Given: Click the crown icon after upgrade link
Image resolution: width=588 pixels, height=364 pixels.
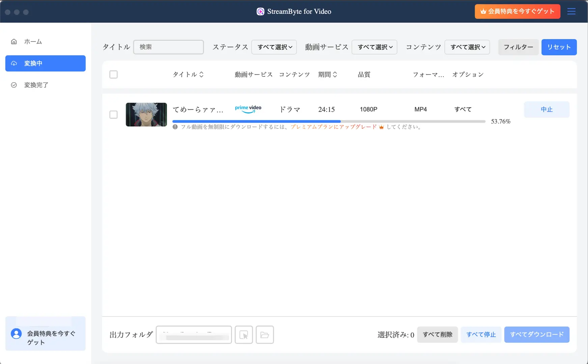Looking at the screenshot, I should (x=382, y=127).
